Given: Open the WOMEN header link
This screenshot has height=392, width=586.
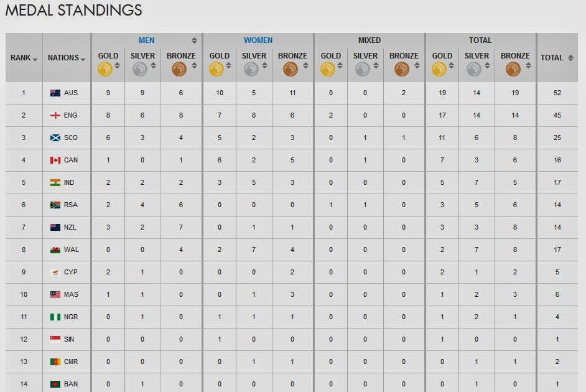Looking at the screenshot, I should (258, 40).
